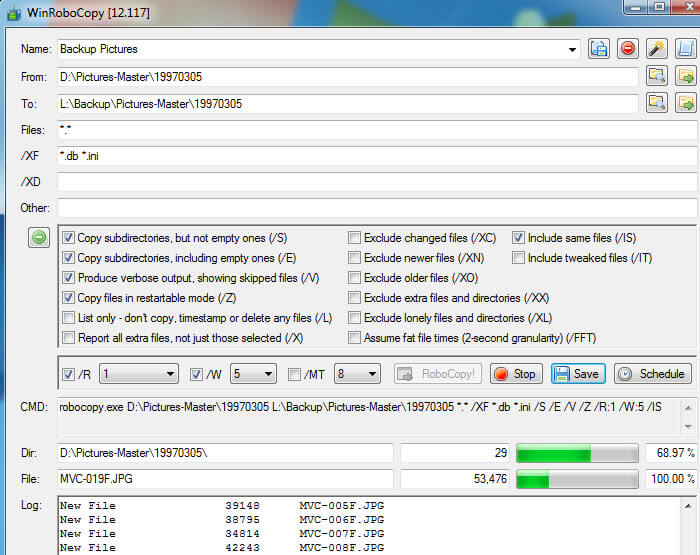
Task: Click the CMD command line text box
Action: click(x=368, y=417)
